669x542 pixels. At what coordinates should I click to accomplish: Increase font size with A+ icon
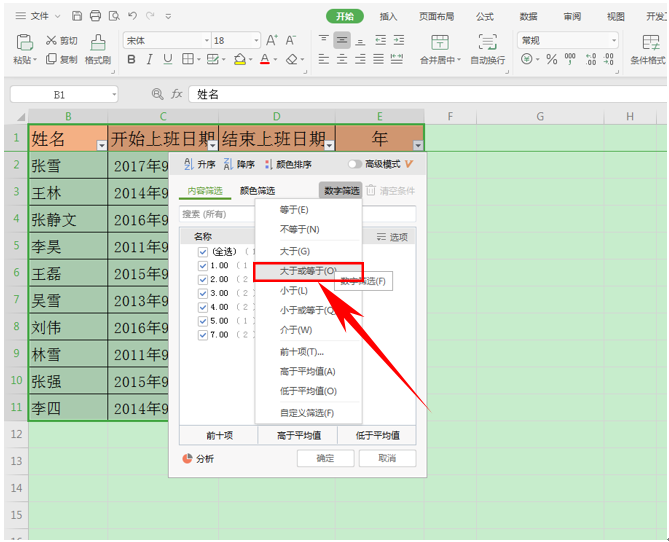[x=271, y=41]
